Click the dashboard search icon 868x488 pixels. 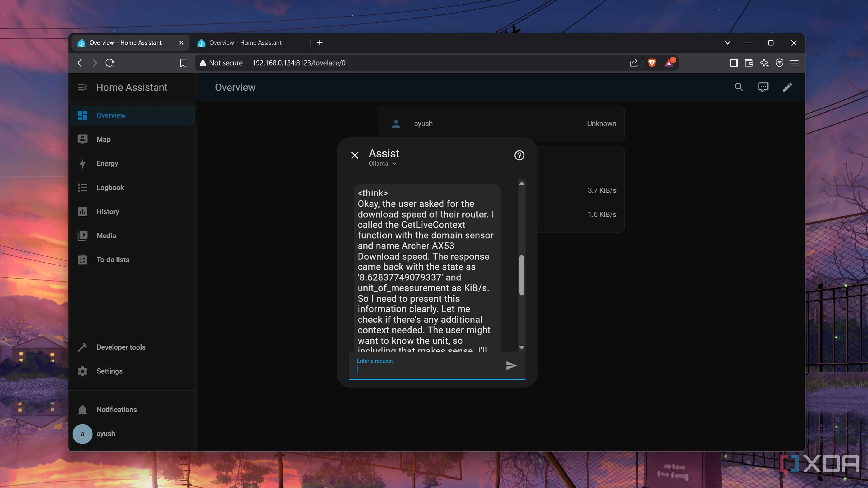click(x=739, y=88)
